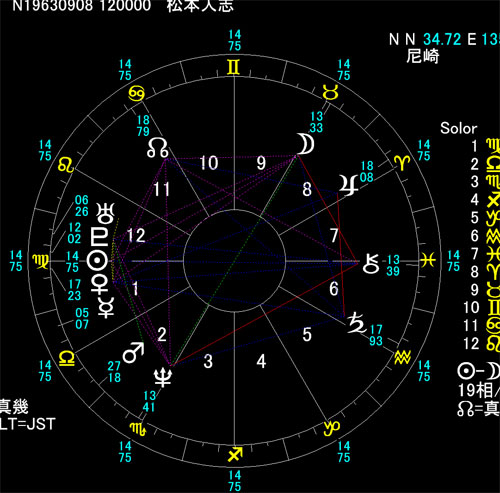Select latitude value 34.72

coord(442,40)
